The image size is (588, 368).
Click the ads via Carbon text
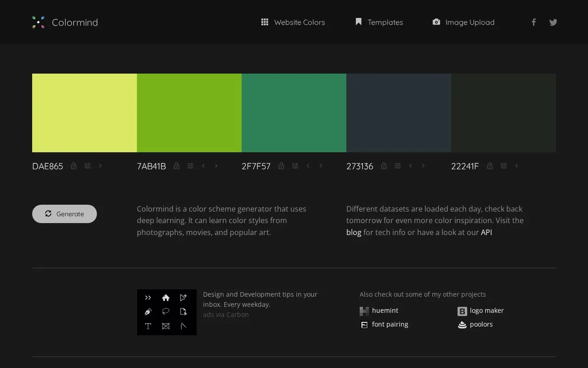point(226,315)
